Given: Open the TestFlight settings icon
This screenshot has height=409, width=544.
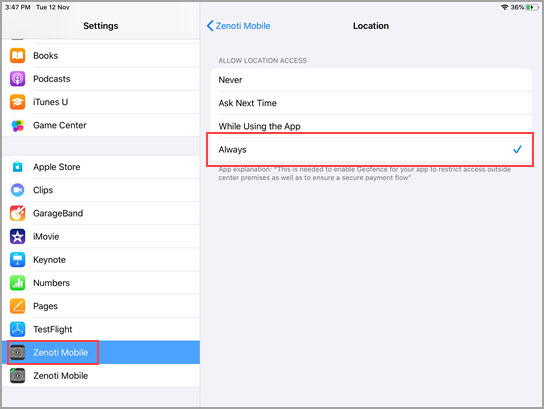Looking at the screenshot, I should pyautogui.click(x=17, y=330).
